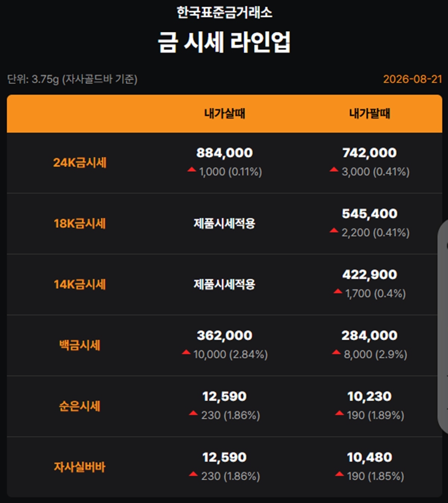Click the red triangle next to 1,700 (0.4%)
The image size is (448, 503).
338,291
